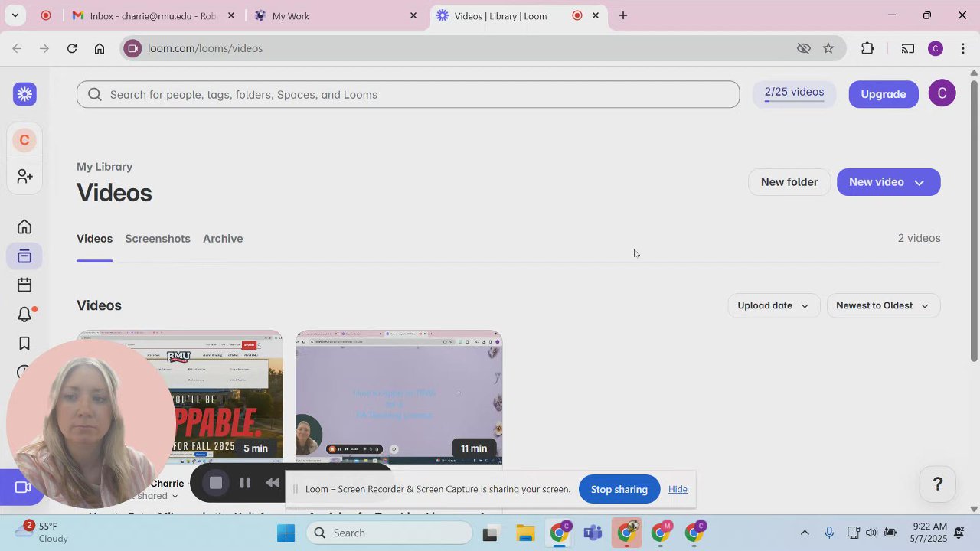Click the cast media icon in Chrome toolbar
Image resolution: width=980 pixels, height=551 pixels.
coord(908,48)
